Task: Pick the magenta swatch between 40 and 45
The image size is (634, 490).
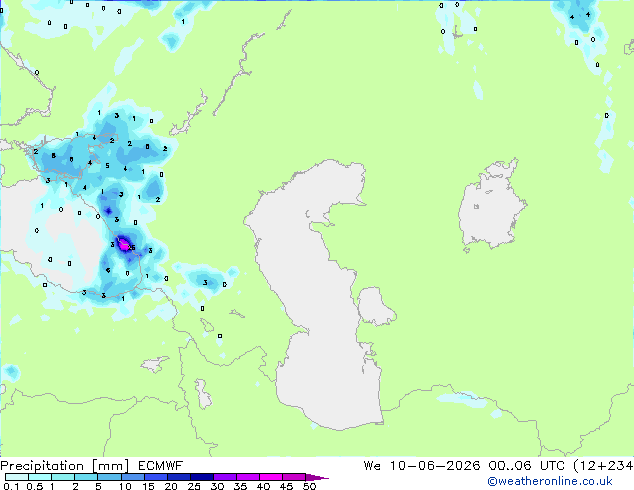Action: click(x=271, y=477)
